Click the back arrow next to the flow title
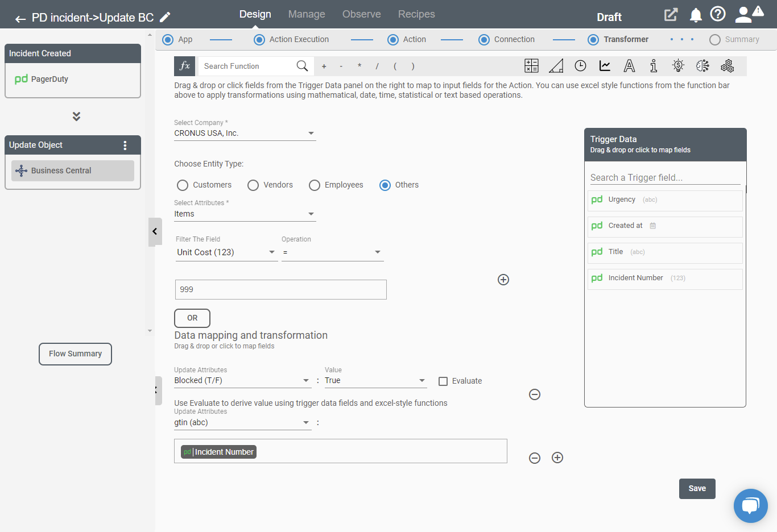The image size is (777, 532). 20,19
